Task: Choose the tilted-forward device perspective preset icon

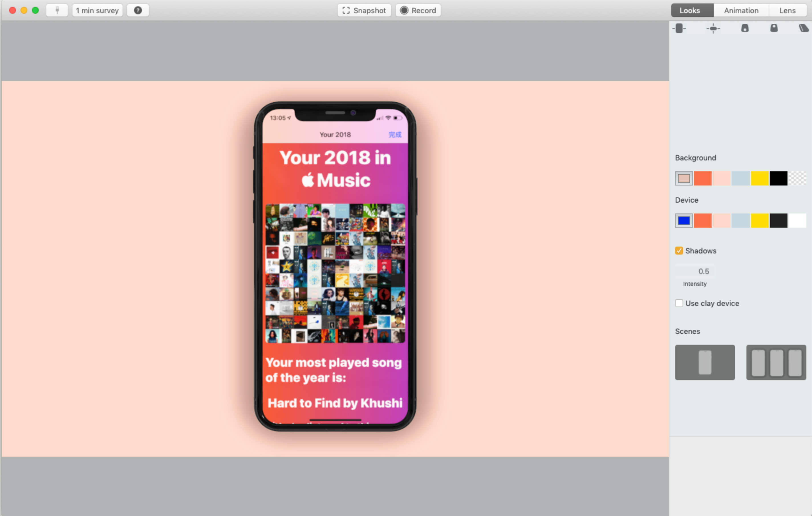Action: (x=774, y=28)
